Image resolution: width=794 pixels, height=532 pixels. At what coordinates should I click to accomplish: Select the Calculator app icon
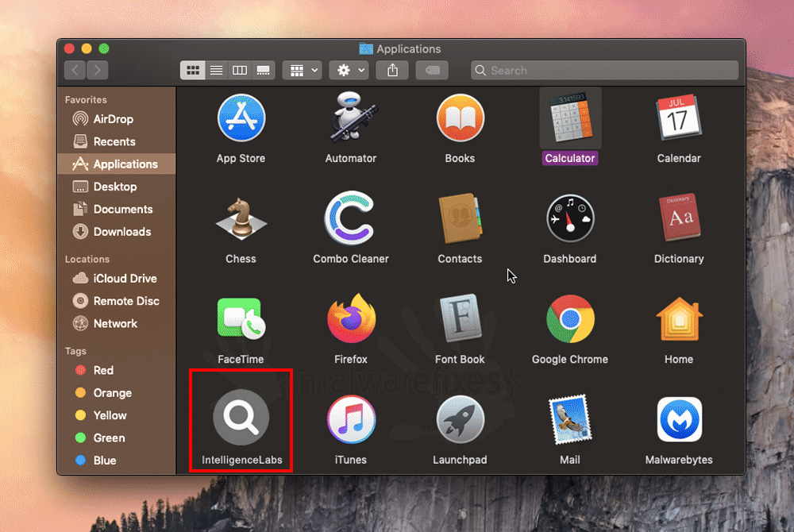[x=570, y=118]
